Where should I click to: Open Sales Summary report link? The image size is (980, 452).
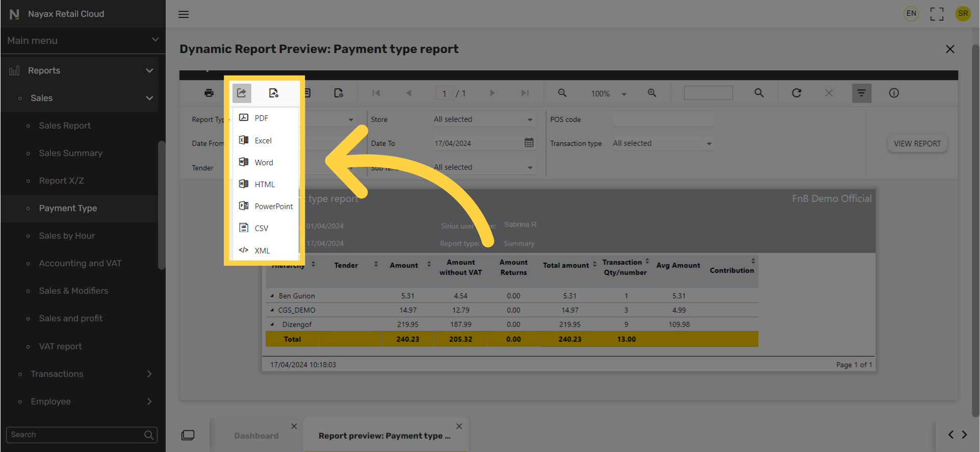pos(71,153)
